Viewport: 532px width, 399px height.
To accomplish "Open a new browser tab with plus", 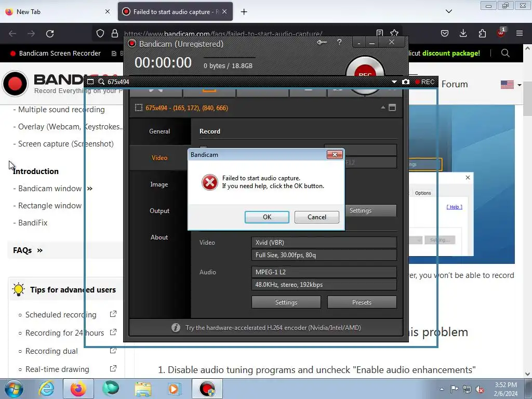I will point(244,12).
